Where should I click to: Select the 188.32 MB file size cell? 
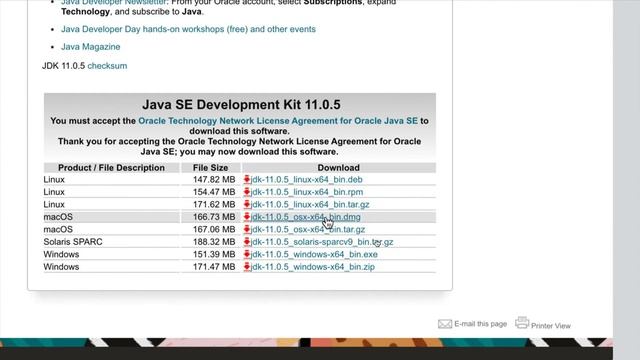click(214, 242)
